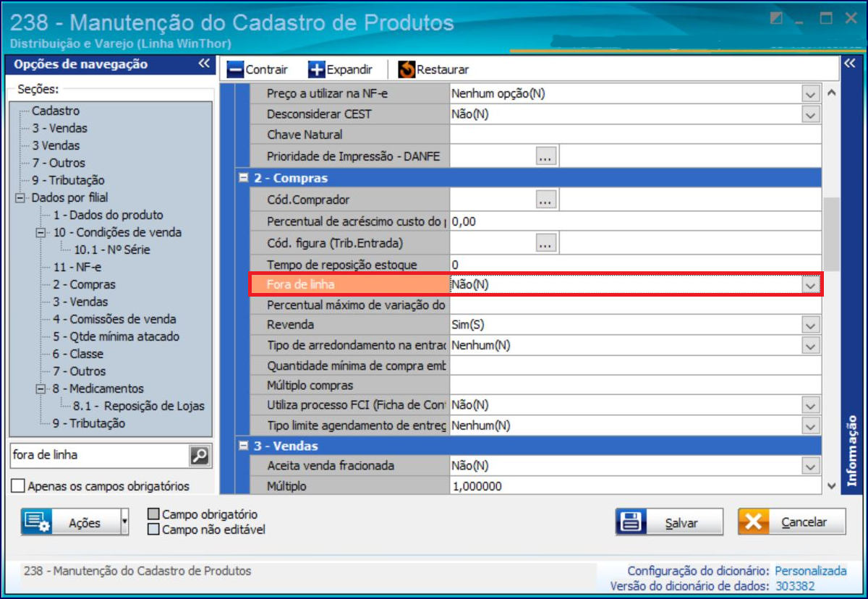The width and height of the screenshot is (868, 599).
Task: Click the Percentual de acréscimo custo value 0,00
Action: coord(464,221)
